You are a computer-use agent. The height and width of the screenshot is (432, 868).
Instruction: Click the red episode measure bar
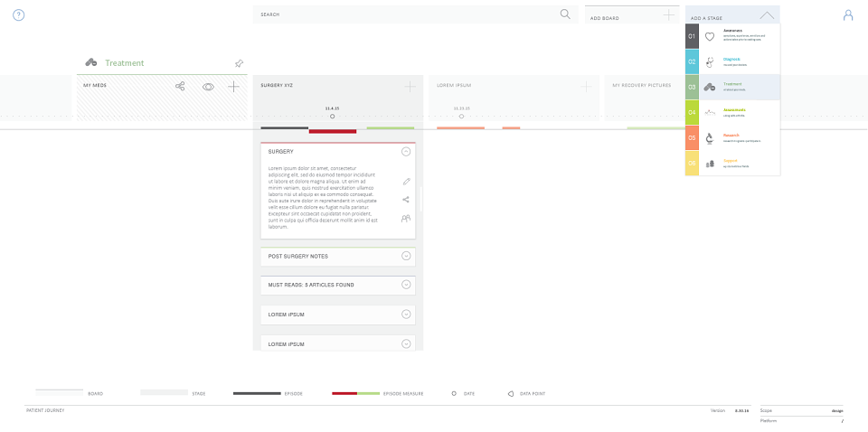pos(332,131)
